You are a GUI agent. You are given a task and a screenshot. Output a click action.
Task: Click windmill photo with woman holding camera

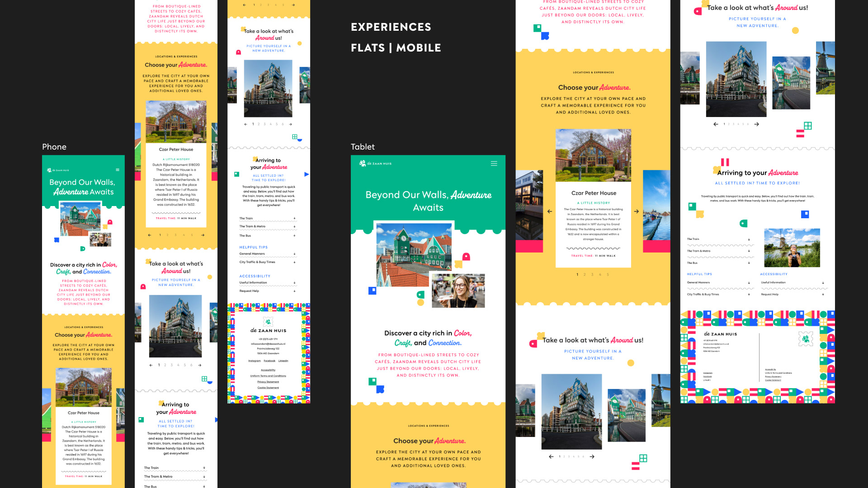792,248
